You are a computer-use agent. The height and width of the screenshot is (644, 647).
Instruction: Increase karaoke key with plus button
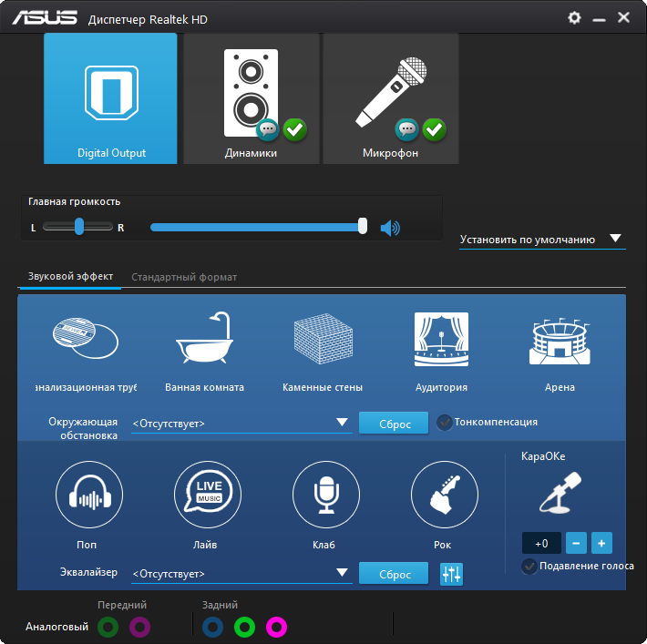point(601,543)
